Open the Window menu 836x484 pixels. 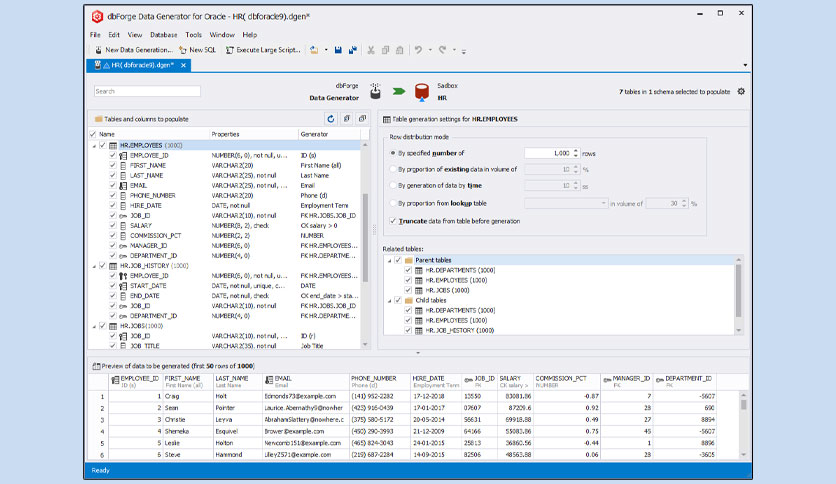(x=222, y=35)
